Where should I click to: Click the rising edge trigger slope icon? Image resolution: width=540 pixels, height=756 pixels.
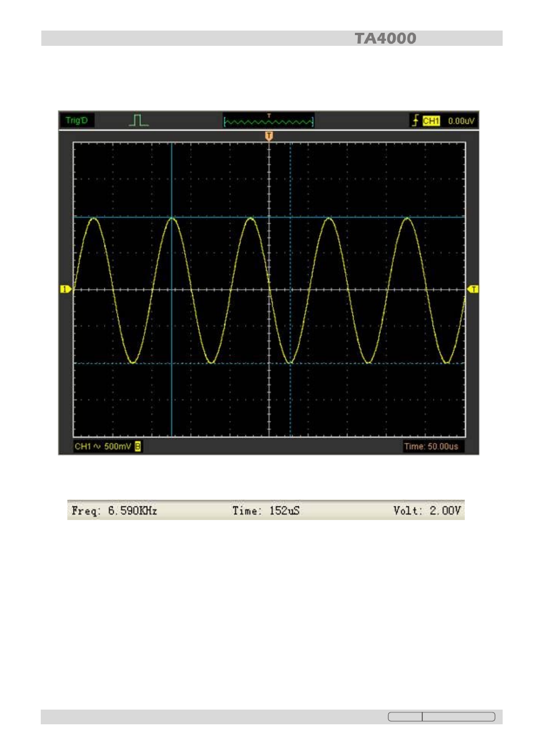point(415,121)
